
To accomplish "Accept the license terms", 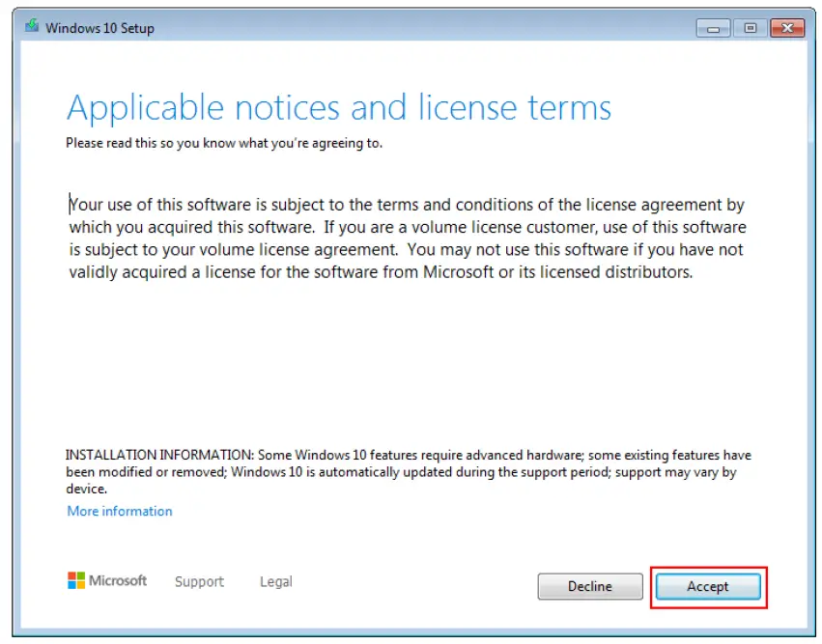I will point(708,586).
